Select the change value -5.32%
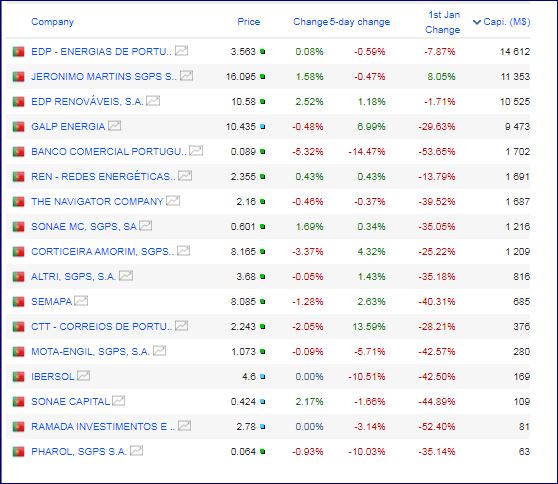This screenshot has width=558, height=484. coord(307,152)
